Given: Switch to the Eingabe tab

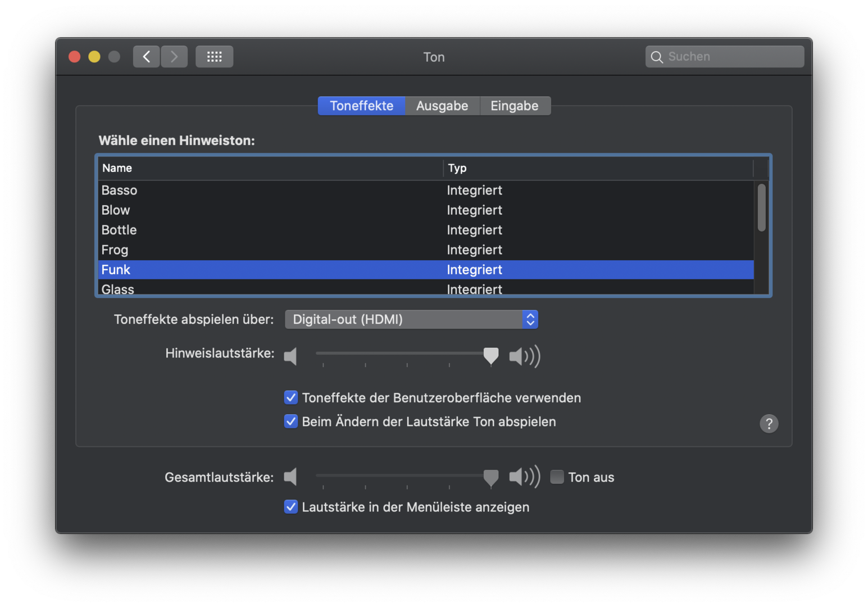Looking at the screenshot, I should [x=514, y=106].
